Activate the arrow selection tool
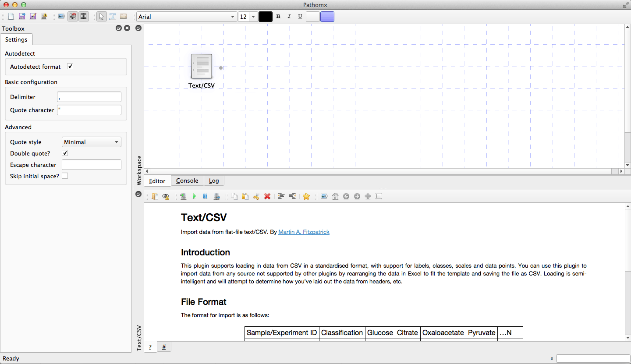Screen dimensions: 631x364 tap(101, 16)
